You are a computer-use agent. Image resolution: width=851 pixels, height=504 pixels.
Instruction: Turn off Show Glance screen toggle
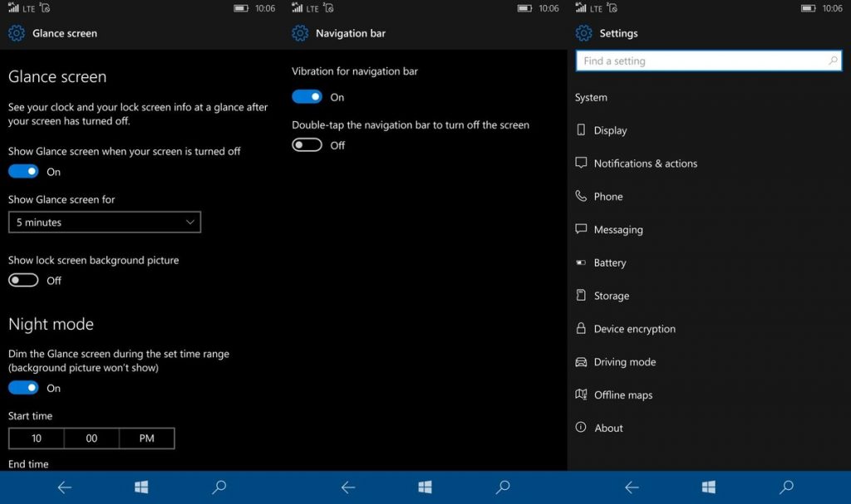(x=23, y=171)
